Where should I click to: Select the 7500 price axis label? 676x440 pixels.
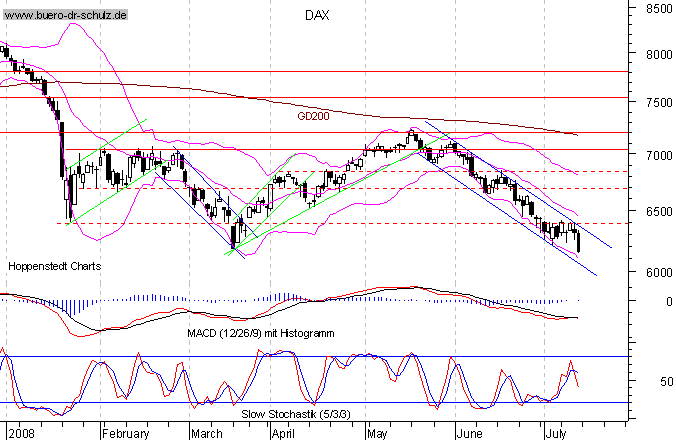click(x=659, y=103)
